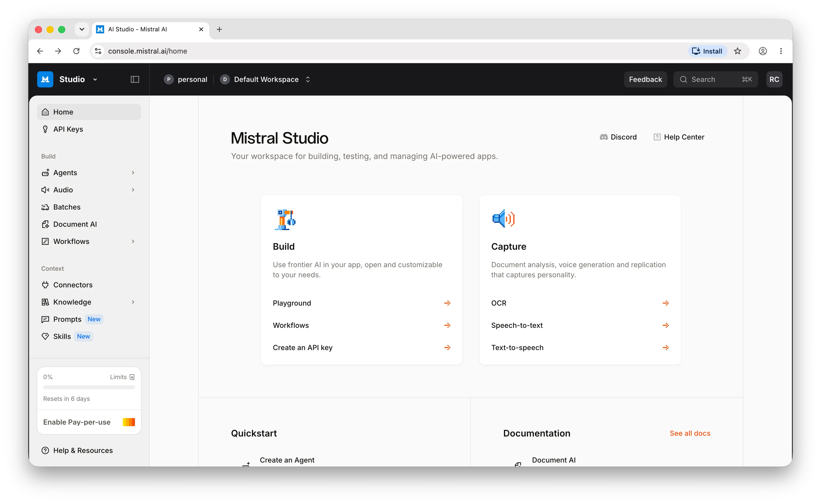The height and width of the screenshot is (504, 821).
Task: Open API Keys in the sidebar
Action: [89, 129]
